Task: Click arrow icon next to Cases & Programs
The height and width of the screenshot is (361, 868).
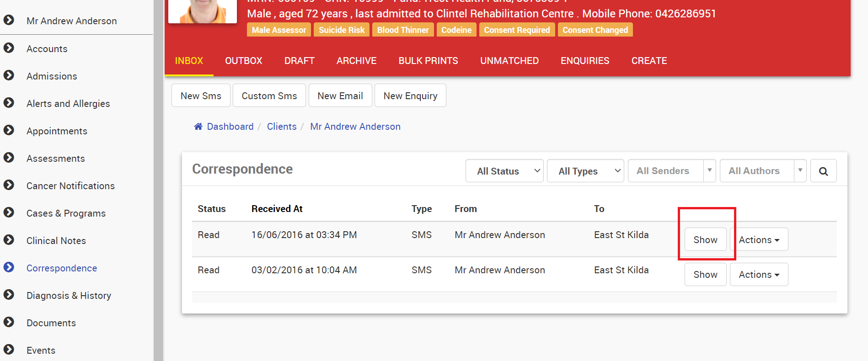Action: click(x=9, y=212)
